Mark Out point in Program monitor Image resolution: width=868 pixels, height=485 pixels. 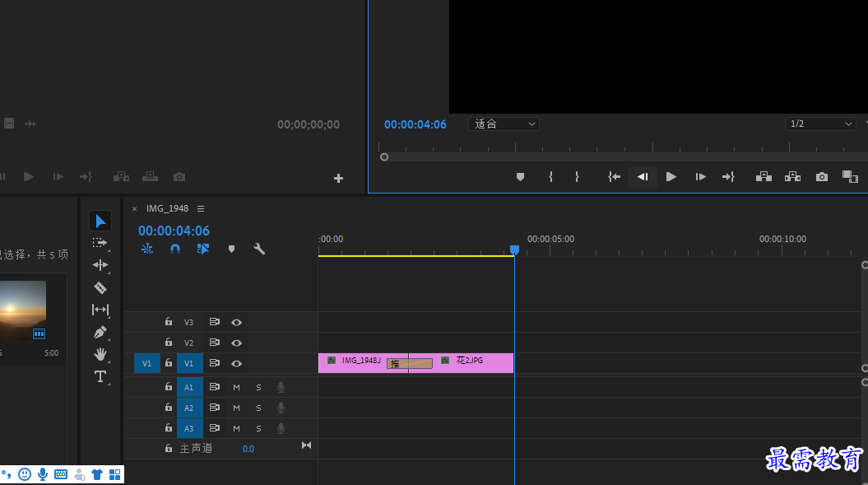(x=577, y=177)
